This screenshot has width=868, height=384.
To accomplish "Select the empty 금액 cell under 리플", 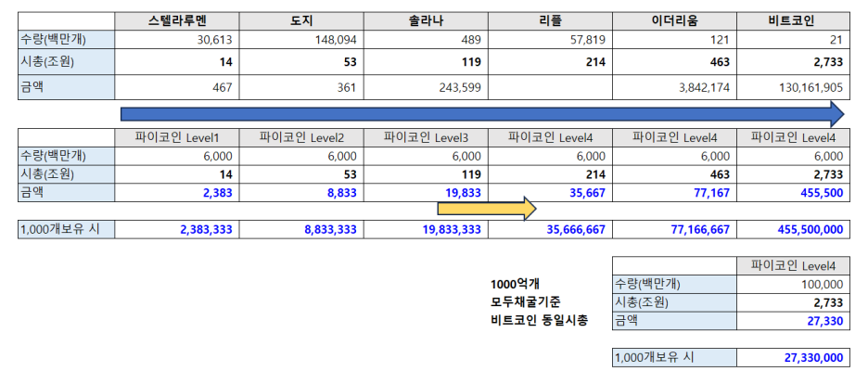I will 550,87.
